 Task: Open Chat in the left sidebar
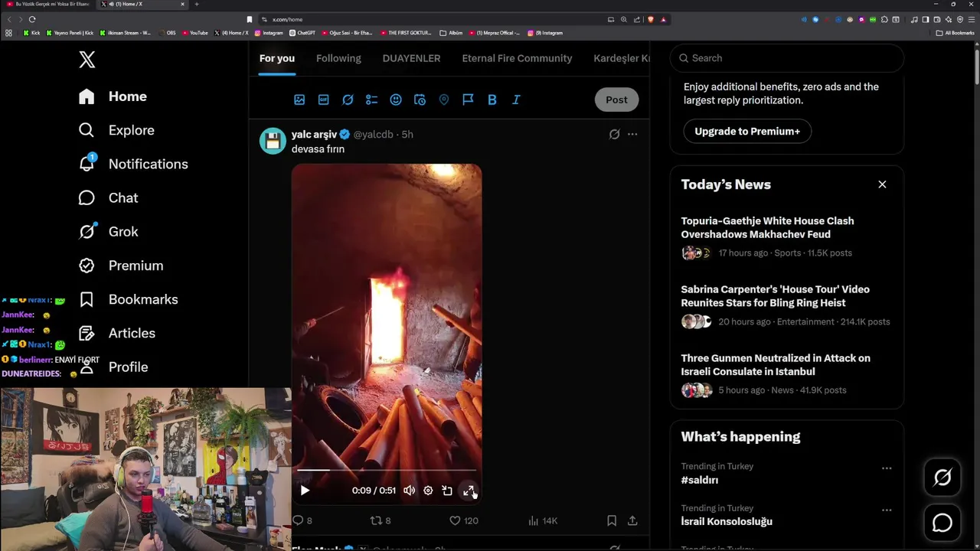point(108,197)
